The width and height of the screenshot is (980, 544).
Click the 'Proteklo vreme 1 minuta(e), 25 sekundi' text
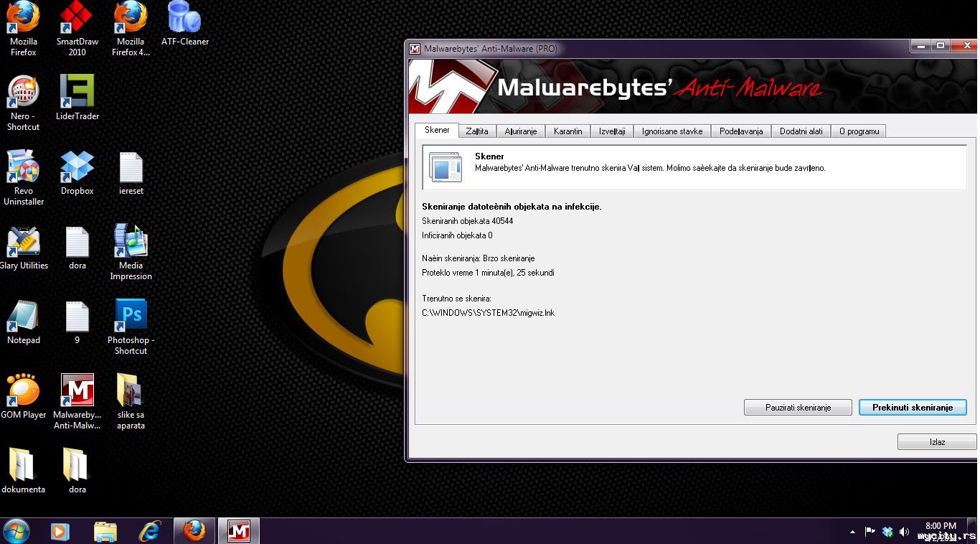488,273
